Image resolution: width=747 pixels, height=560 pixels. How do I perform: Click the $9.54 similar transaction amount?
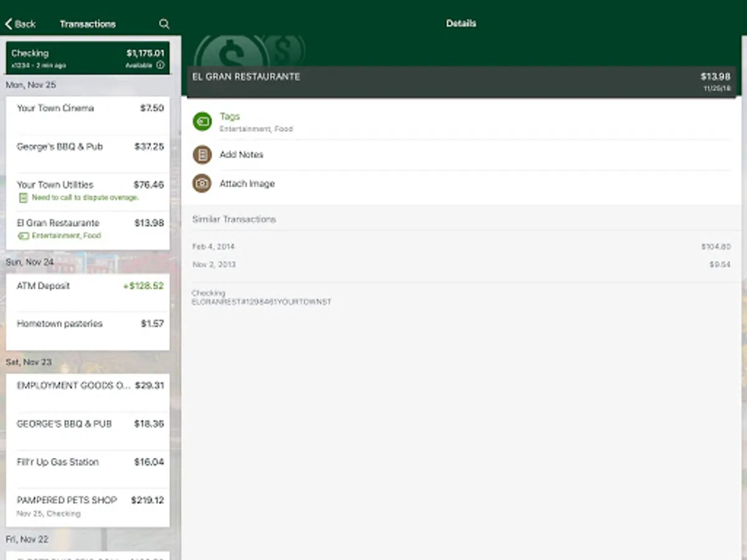[x=720, y=264]
